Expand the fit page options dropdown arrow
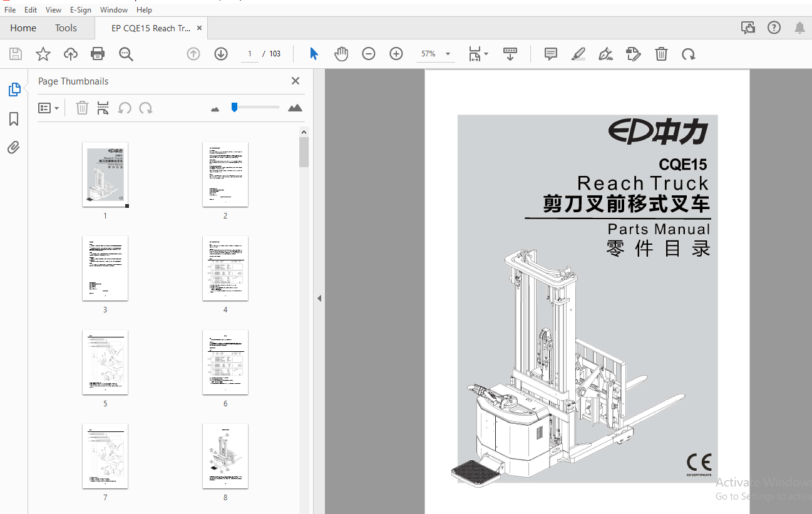 486,54
